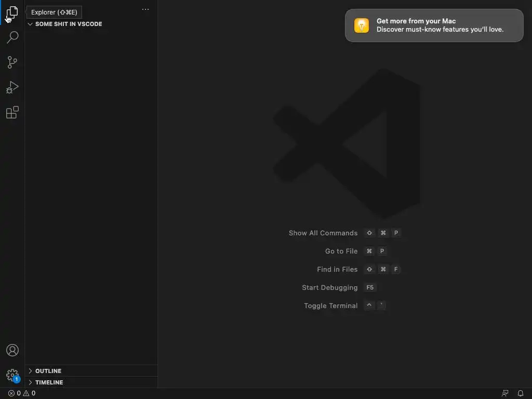
Task: Click the P key beside Go to File
Action: coord(382,251)
